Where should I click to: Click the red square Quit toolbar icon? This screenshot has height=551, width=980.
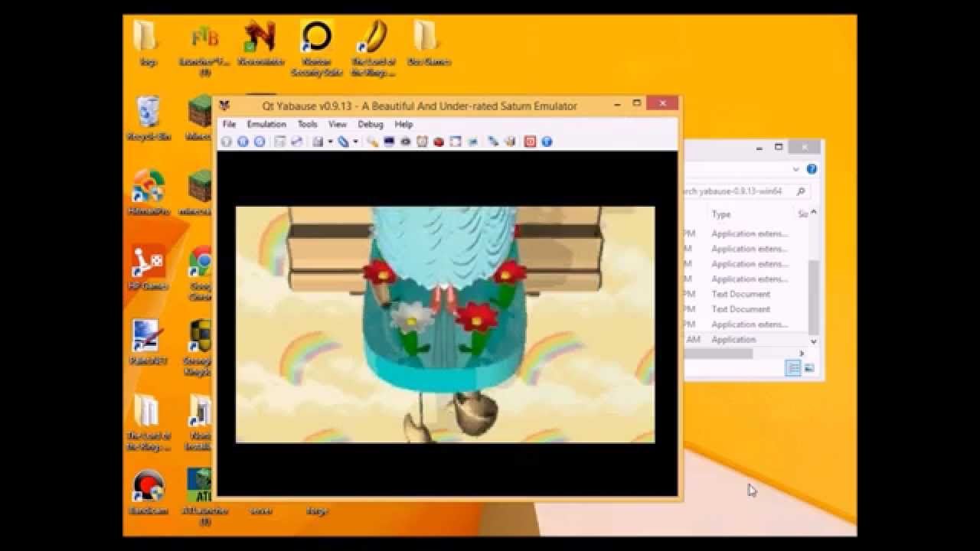[x=530, y=142]
